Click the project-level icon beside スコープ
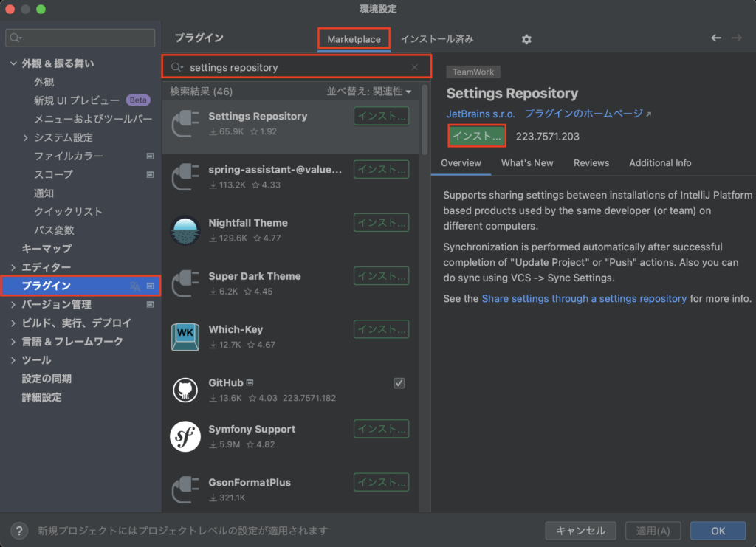 click(151, 174)
